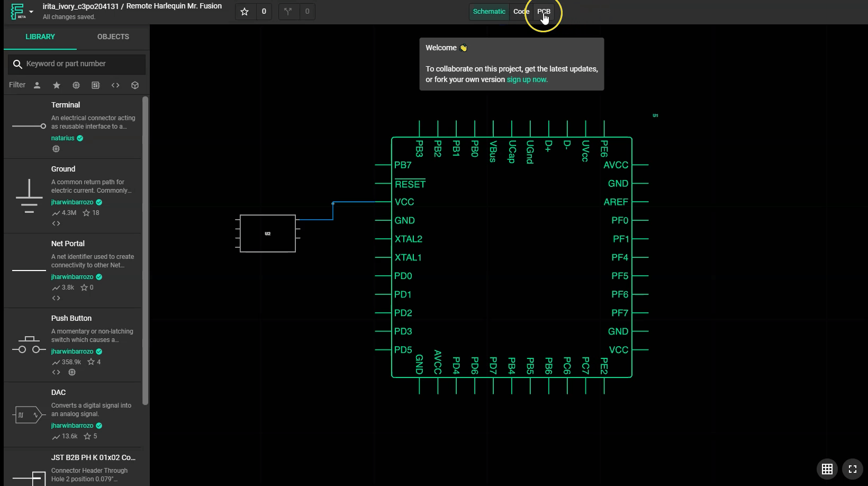This screenshot has width=868, height=486.
Task: Follow the 'sign up now' link
Action: click(x=527, y=79)
